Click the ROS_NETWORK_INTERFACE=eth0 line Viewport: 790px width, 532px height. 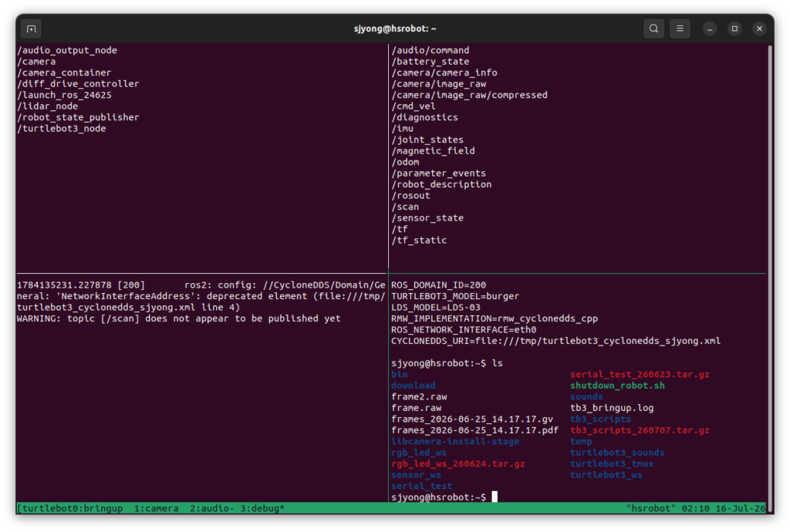[464, 330]
